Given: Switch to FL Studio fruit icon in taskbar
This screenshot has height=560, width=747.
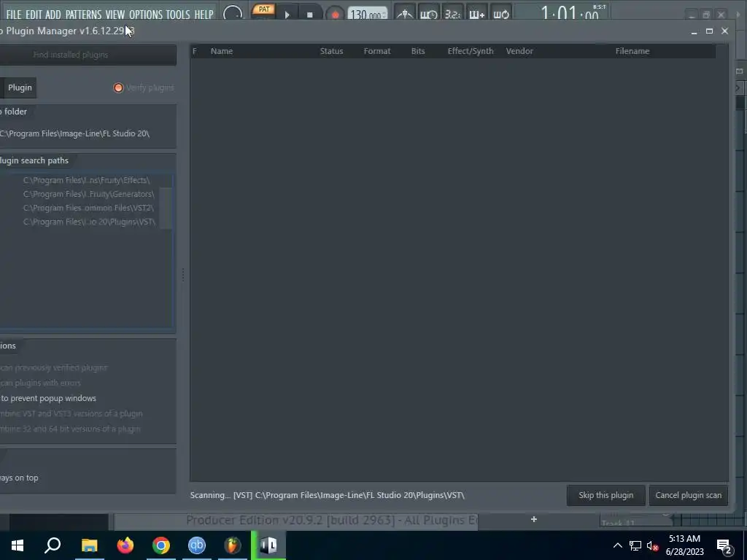Looking at the screenshot, I should (x=233, y=545).
